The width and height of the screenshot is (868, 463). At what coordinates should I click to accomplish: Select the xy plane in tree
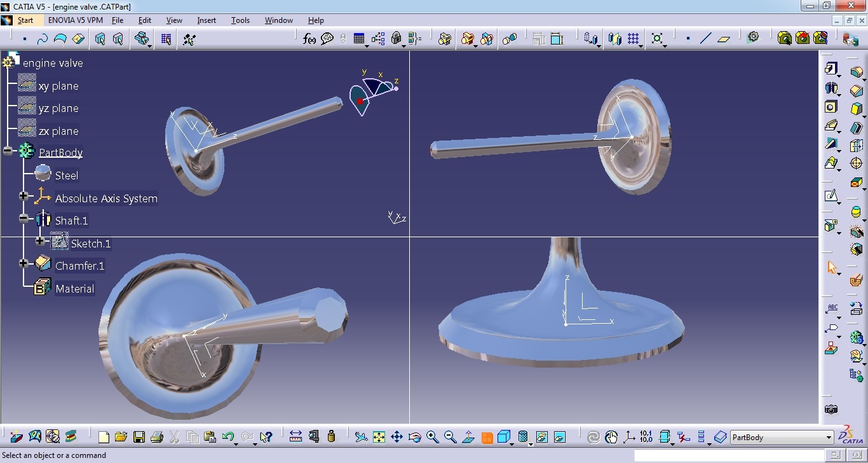(58, 86)
